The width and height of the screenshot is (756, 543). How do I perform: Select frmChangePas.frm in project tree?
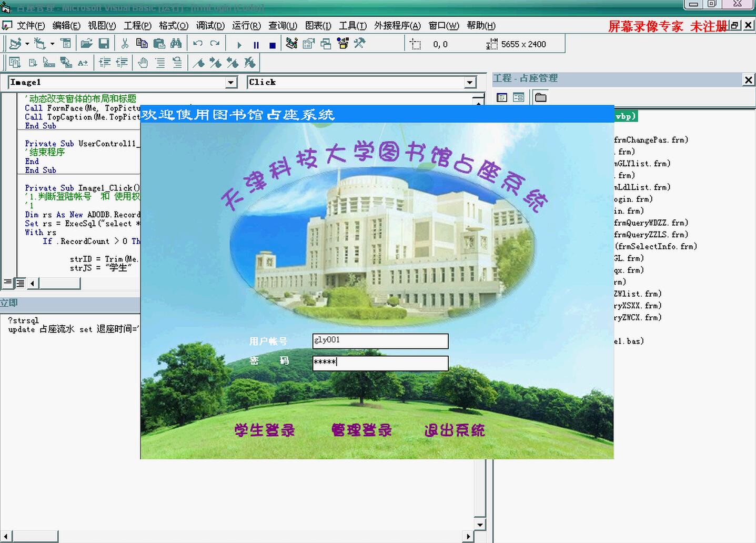(651, 140)
